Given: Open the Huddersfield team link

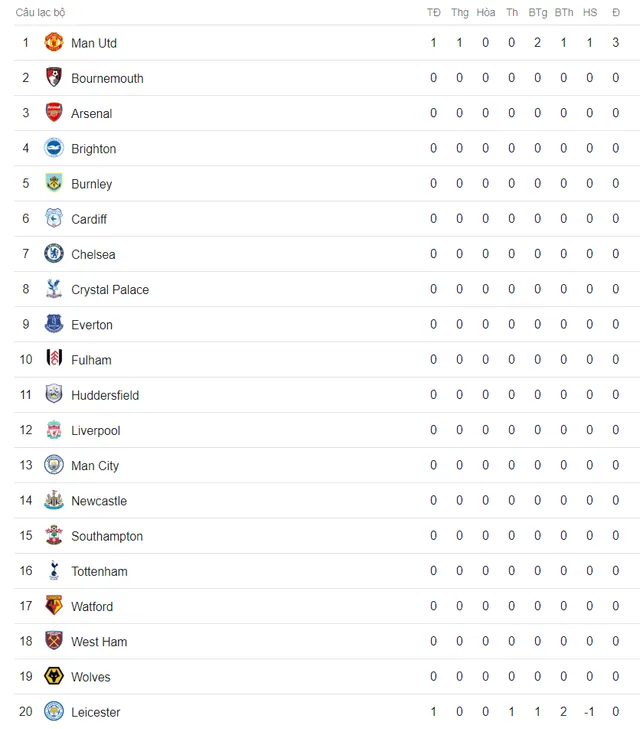Looking at the screenshot, I should click(x=105, y=395).
